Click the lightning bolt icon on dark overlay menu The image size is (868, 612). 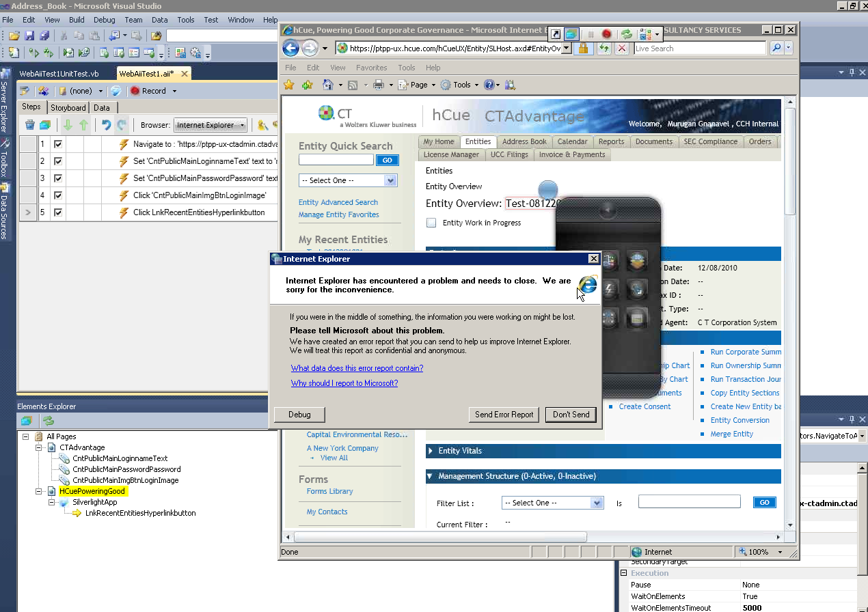[610, 289]
